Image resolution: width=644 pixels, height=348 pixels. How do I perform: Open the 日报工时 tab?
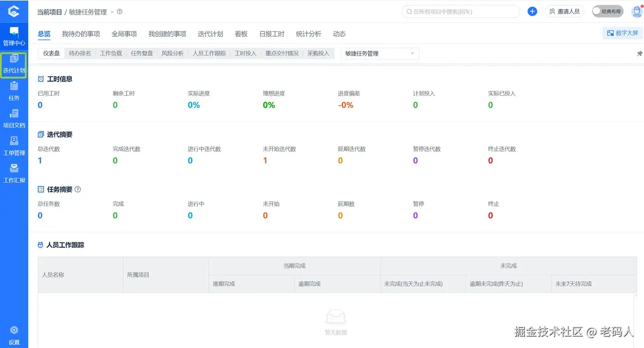[272, 34]
